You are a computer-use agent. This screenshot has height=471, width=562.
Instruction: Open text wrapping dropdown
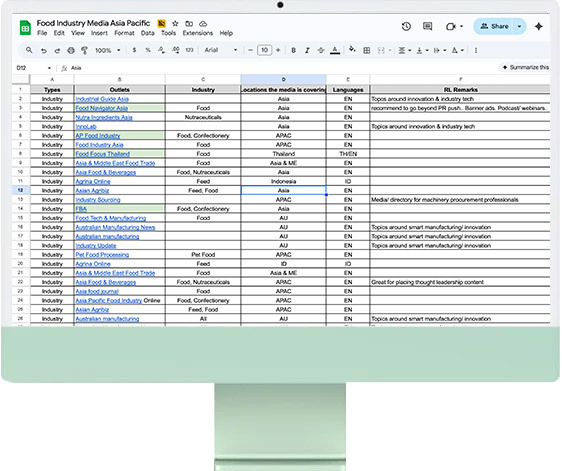440,51
